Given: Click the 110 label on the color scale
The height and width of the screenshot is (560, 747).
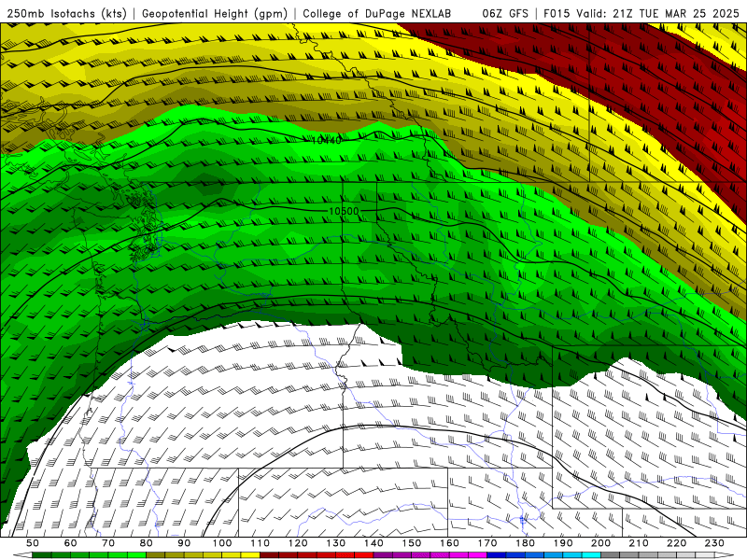Looking at the screenshot, I should (261, 543).
